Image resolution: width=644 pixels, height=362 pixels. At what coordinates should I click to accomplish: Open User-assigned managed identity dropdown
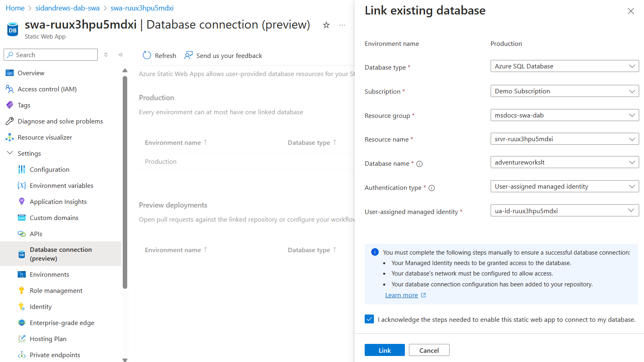pos(564,210)
